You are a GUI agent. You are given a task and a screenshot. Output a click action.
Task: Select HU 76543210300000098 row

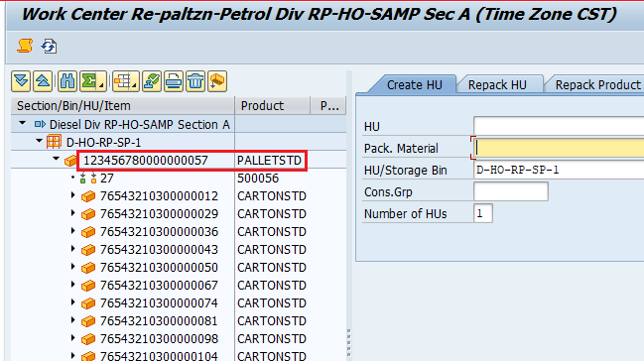(x=159, y=339)
